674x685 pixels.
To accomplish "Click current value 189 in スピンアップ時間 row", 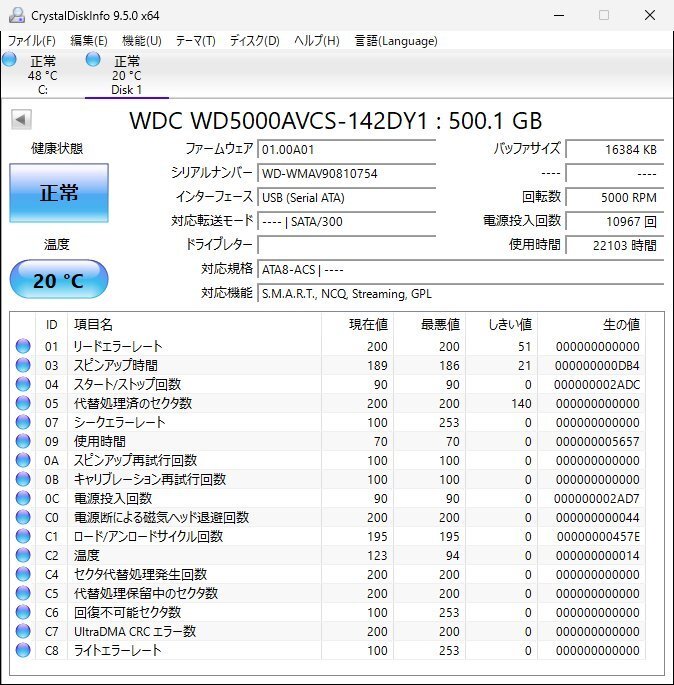I will (377, 365).
